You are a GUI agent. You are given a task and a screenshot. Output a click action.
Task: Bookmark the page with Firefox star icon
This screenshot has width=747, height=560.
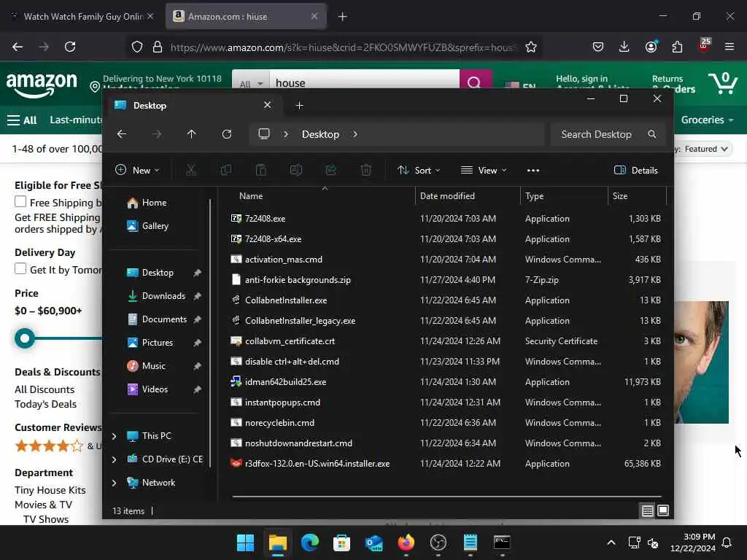click(x=531, y=47)
